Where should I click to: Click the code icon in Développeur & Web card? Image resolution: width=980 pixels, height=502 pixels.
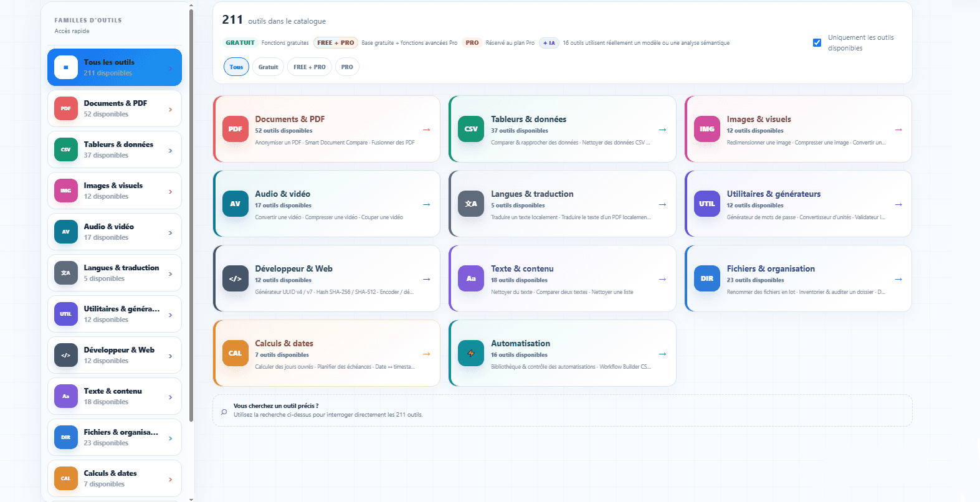[x=235, y=278]
